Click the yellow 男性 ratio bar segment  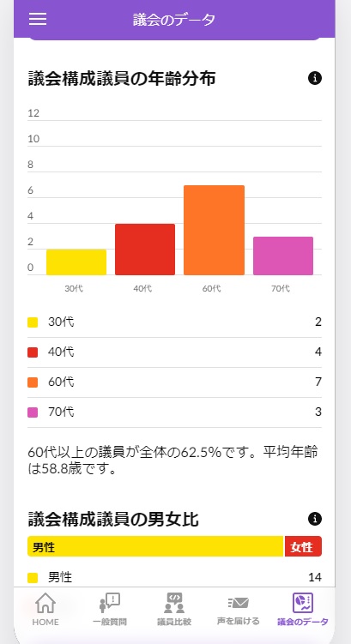tap(156, 546)
